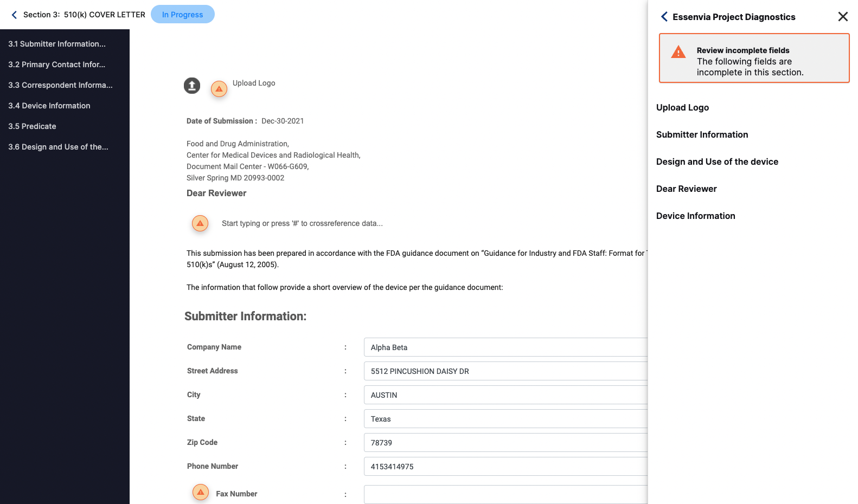Click the Section 3: 510(k) COVER LETTER title
Image resolution: width=858 pixels, height=504 pixels.
click(x=84, y=15)
